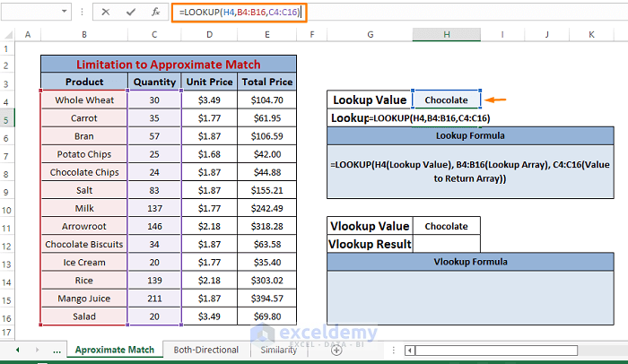
Task: Select the Vlookup Value cell containing Chocolate
Action: (446, 226)
